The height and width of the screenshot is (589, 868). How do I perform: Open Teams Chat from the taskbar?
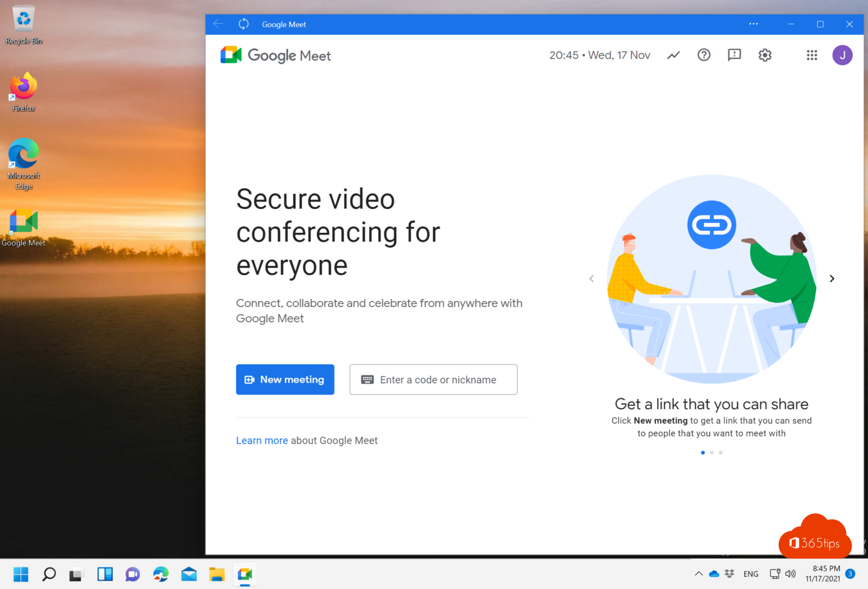tap(132, 574)
